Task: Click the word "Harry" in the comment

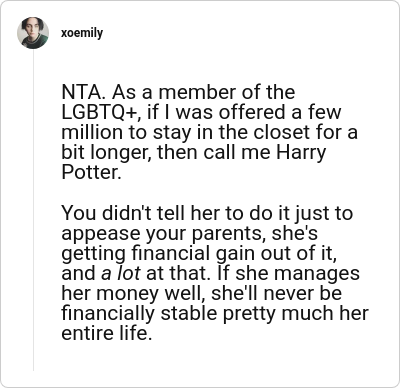Action: pyautogui.click(x=301, y=153)
